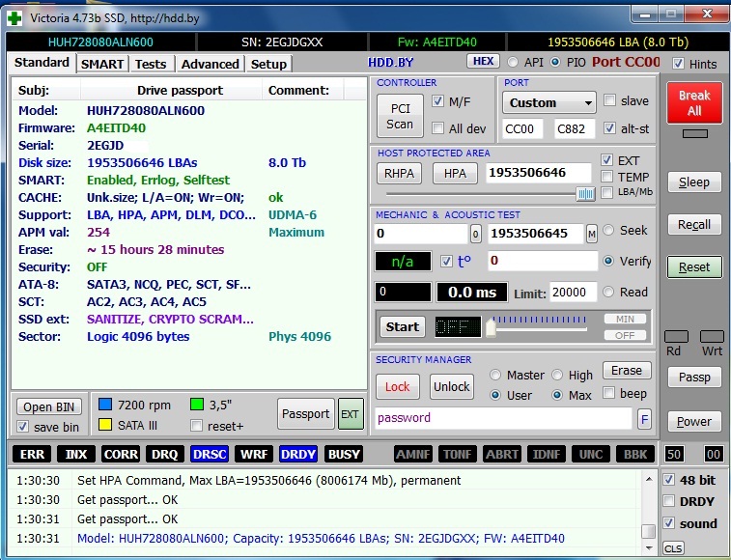The width and height of the screenshot is (731, 560).
Task: Open the Advanced tab
Action: [210, 64]
